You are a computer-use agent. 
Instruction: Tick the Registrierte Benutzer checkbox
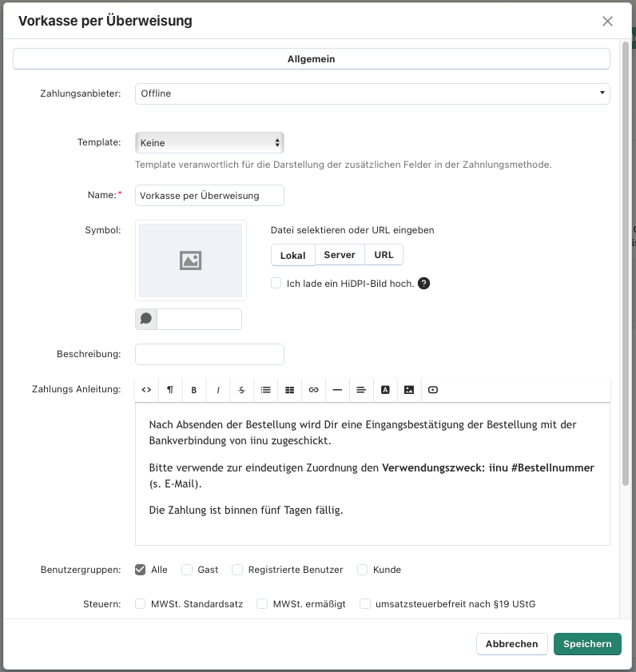237,570
